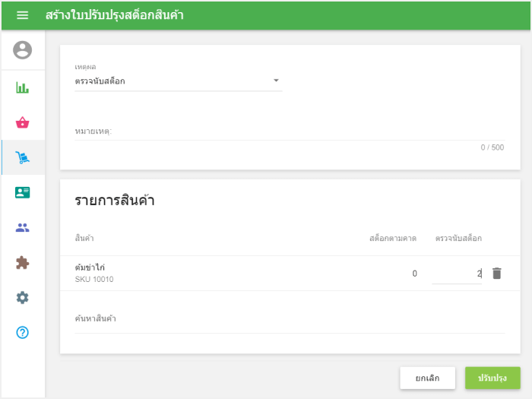
Task: Select the inventory hand truck icon
Action: (22, 157)
